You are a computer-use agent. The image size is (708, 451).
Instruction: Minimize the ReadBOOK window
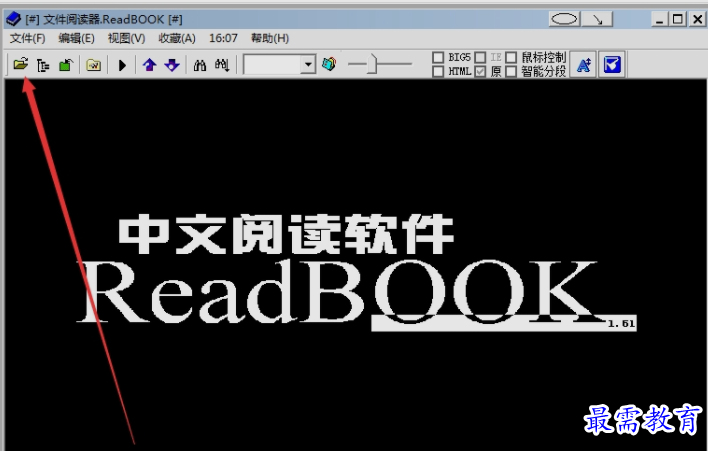point(660,19)
